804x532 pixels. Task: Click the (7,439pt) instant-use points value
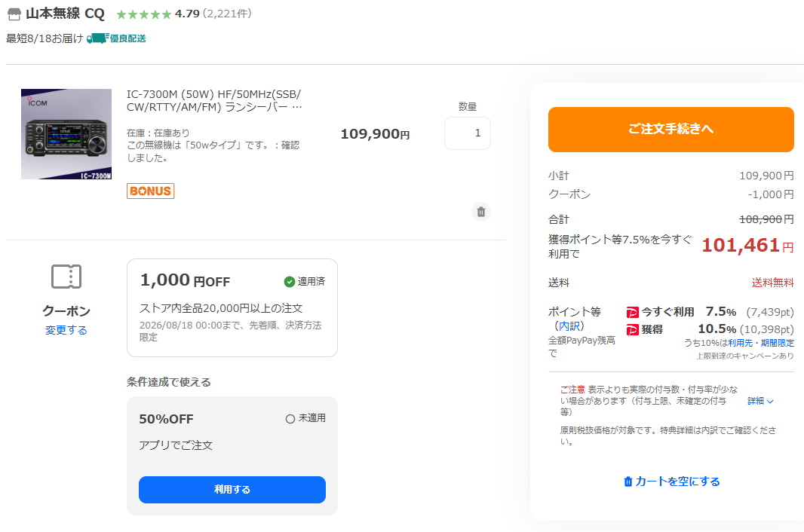point(769,312)
